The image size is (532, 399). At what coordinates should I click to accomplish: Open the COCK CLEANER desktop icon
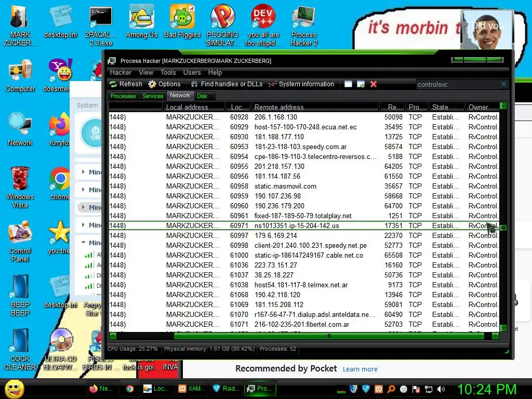coord(20,350)
